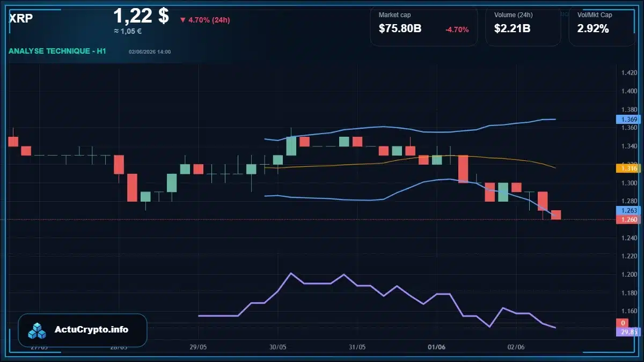Click the ActuCrypto cube logo icon
644x362 pixels.
pos(38,331)
